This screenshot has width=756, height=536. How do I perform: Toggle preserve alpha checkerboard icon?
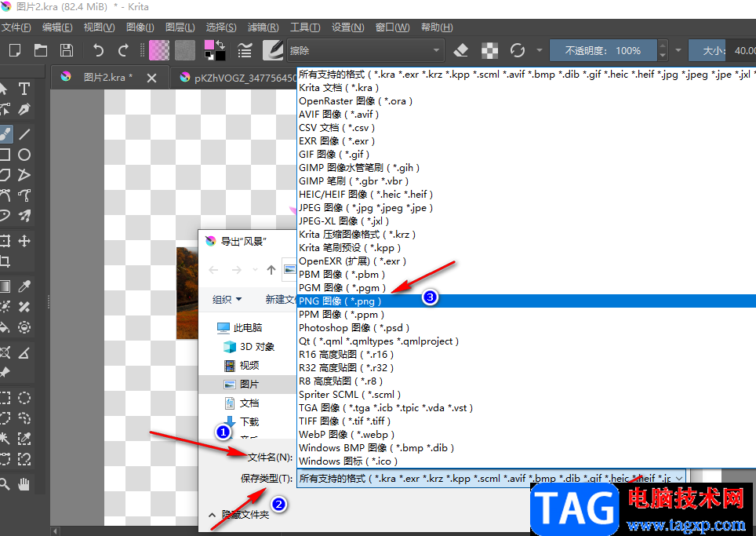point(489,50)
